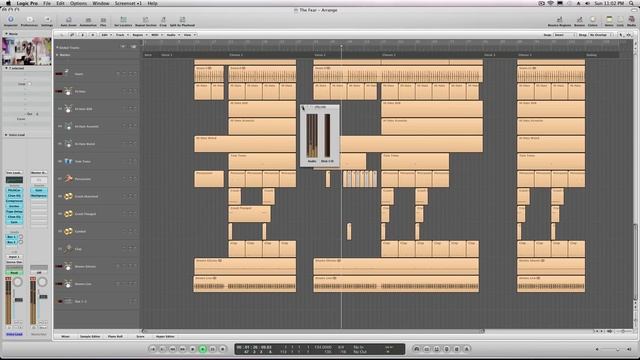Enable Auto Zoom in the toolbar

pos(69,20)
